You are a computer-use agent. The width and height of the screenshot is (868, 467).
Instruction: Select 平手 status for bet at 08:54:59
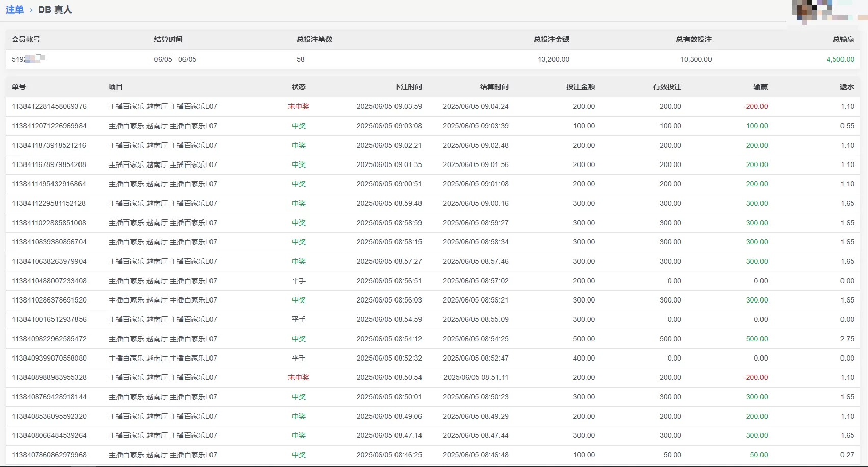click(299, 319)
